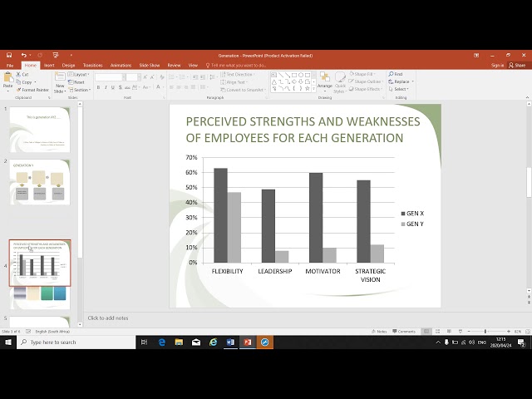Select the triangle shape in shapes gallery
Viewport: 532px width, 399px height.
[274, 81]
